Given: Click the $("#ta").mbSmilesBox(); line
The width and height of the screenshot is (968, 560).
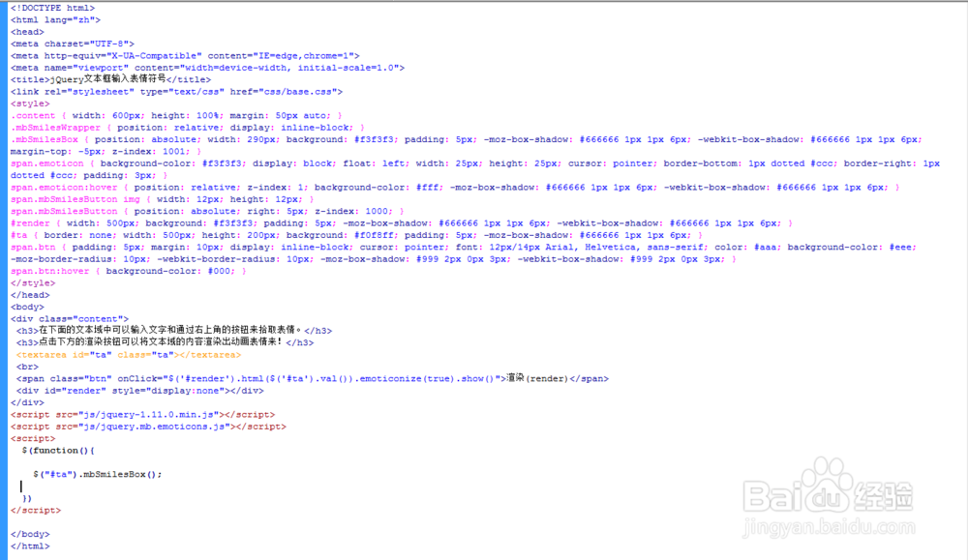Looking at the screenshot, I should click(x=98, y=474).
